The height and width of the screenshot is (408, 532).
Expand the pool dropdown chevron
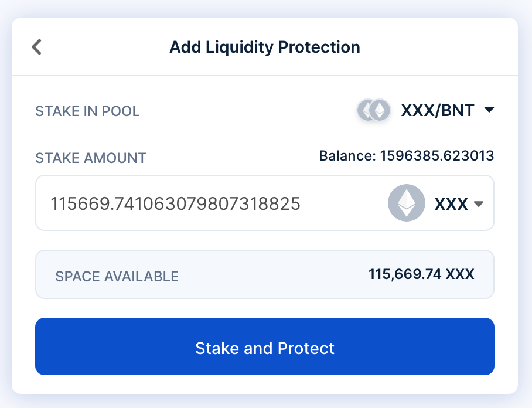(490, 110)
